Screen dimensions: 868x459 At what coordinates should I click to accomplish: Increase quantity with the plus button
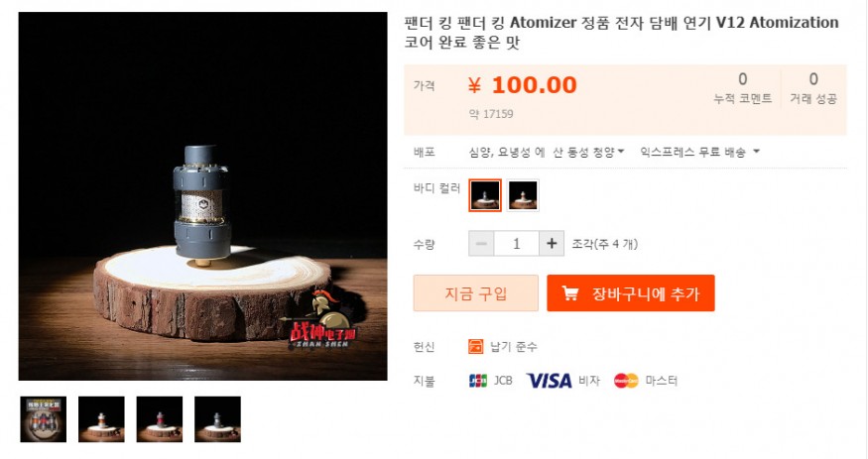click(552, 243)
